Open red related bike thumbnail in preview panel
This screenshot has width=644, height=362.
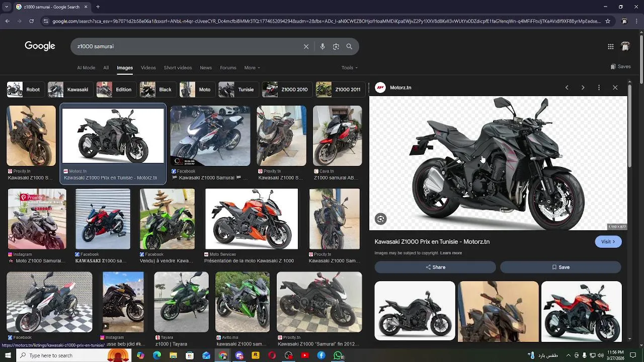coord(582,311)
